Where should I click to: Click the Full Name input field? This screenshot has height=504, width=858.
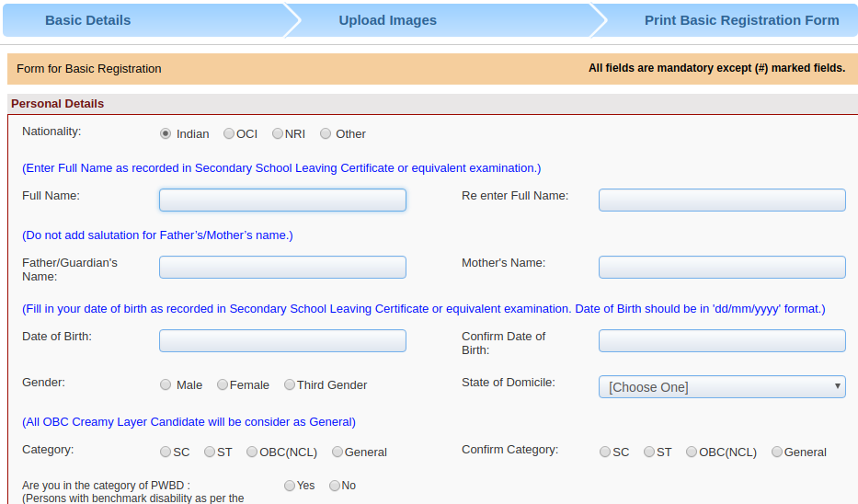click(x=282, y=200)
